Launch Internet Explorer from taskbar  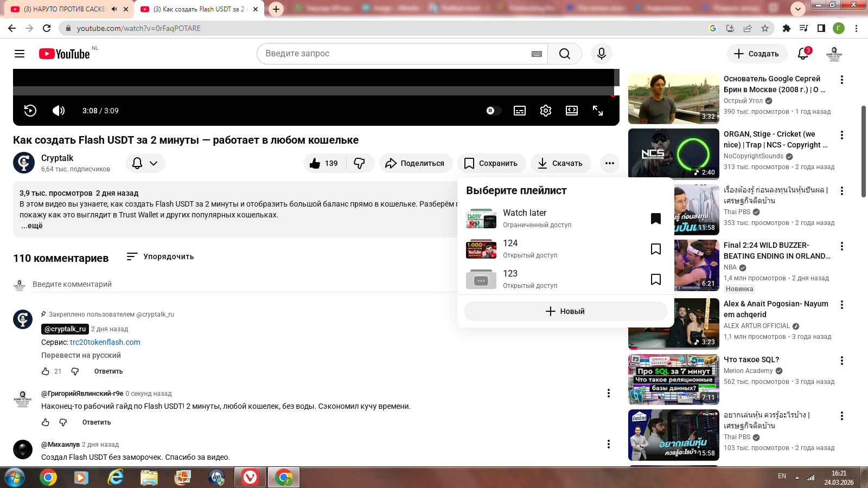coord(115,477)
